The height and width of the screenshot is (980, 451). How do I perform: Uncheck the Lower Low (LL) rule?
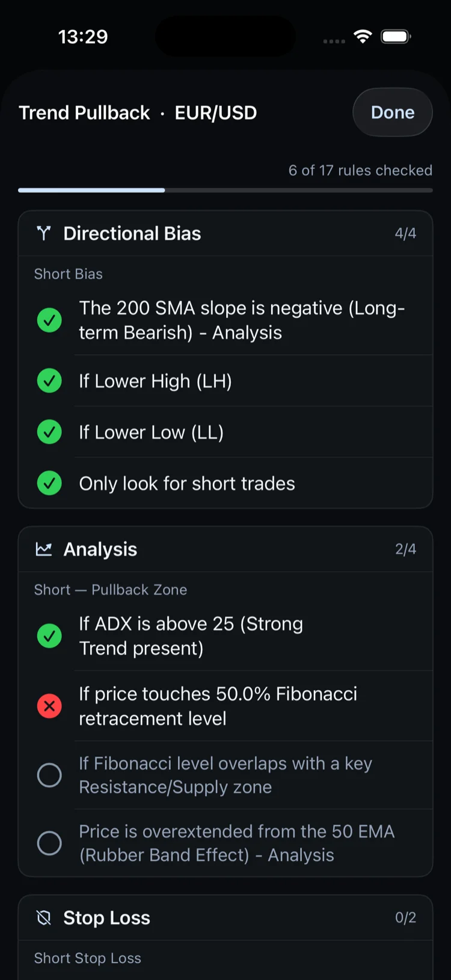49,432
